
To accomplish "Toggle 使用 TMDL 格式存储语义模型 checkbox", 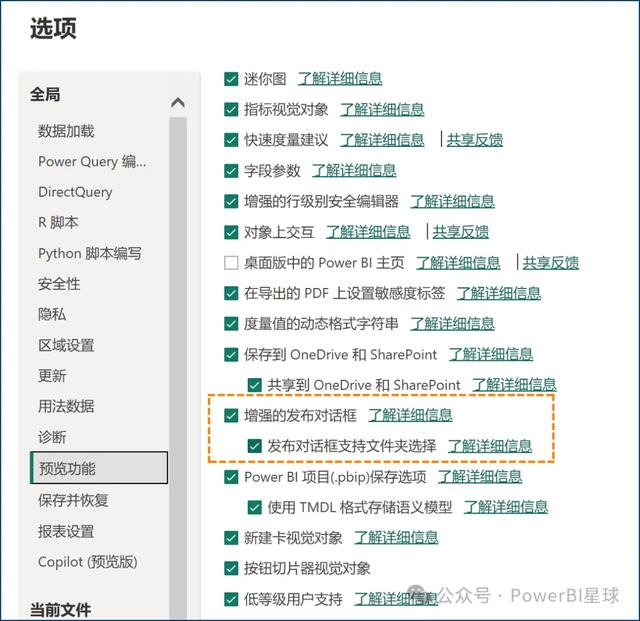I will (x=255, y=507).
